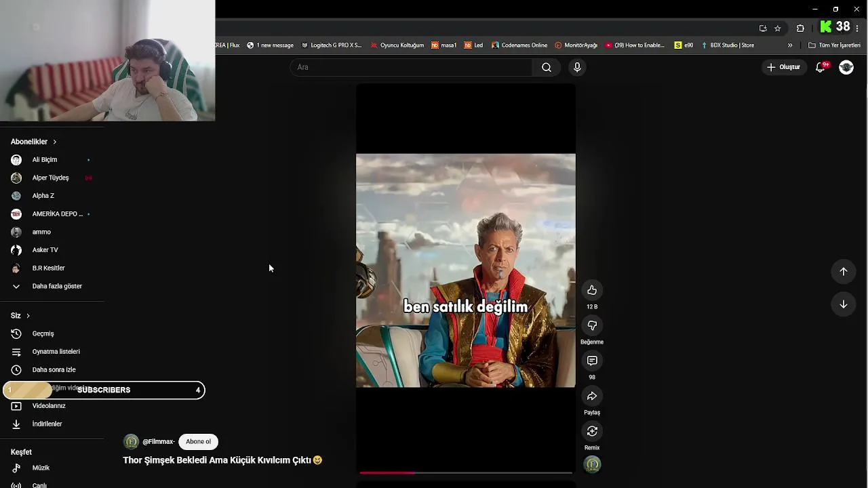The height and width of the screenshot is (488, 868).
Task: Show hidden bookmarks with double chevron
Action: tap(790, 45)
